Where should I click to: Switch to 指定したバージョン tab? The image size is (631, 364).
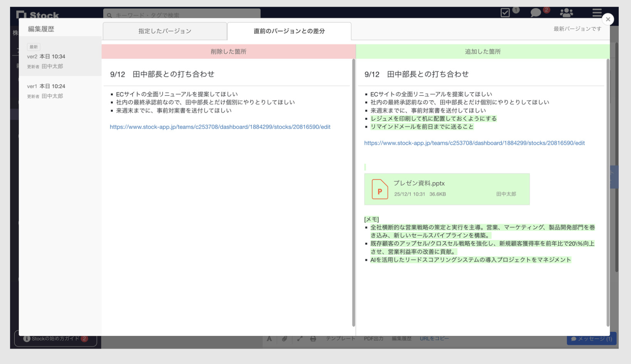(165, 31)
